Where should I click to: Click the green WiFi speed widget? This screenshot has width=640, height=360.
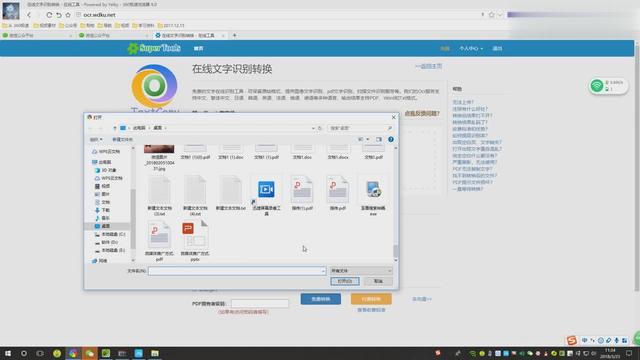tap(608, 86)
